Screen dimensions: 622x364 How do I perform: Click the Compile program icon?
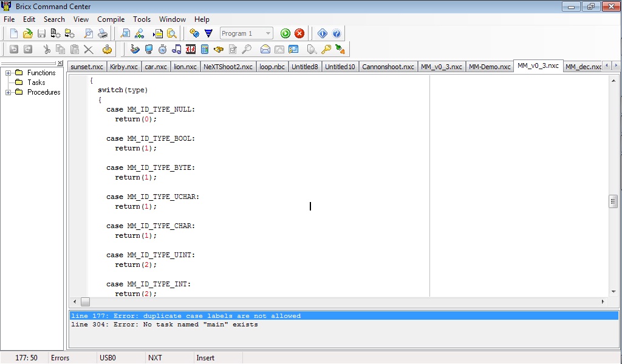click(194, 34)
